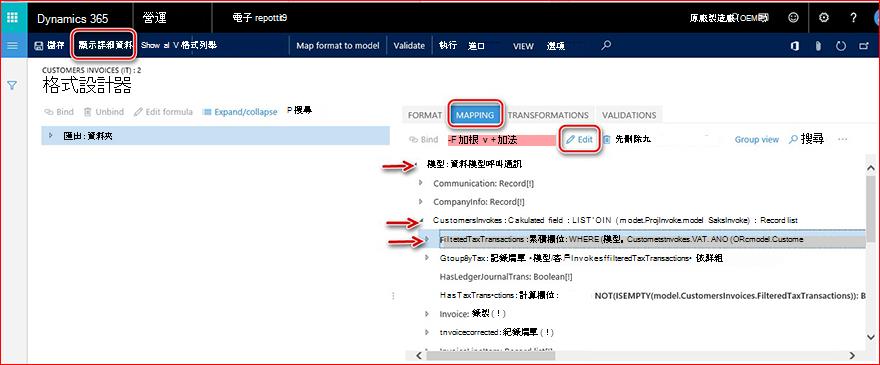The height and width of the screenshot is (365, 880).
Task: Open the VIEW menu
Action: tap(523, 46)
